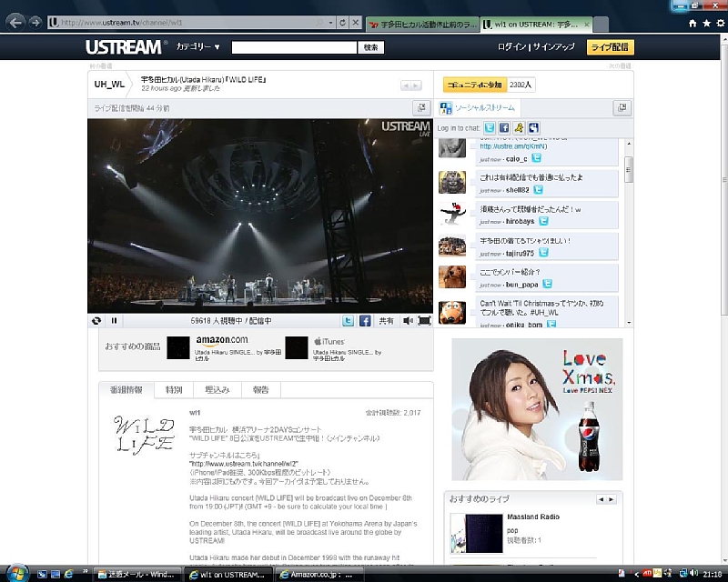Stop loading the page in address bar
This screenshot has height=582, width=728.
(355, 22)
